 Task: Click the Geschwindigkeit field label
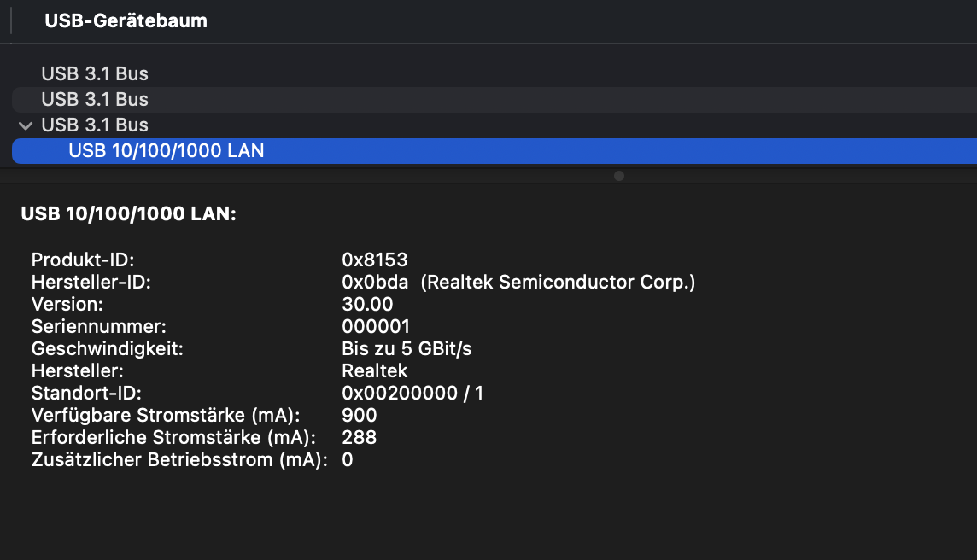pyautogui.click(x=108, y=348)
